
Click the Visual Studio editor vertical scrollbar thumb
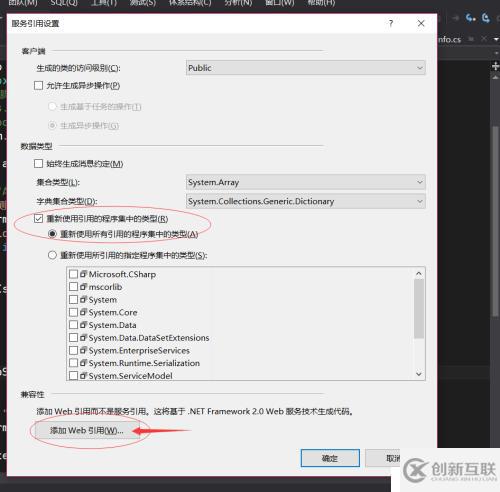click(495, 221)
